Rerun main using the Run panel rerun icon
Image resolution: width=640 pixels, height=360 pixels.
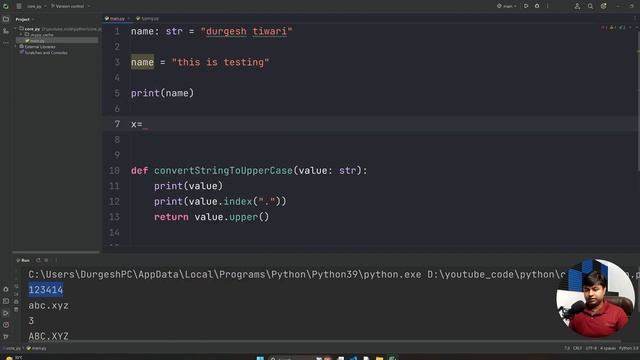click(x=38, y=260)
